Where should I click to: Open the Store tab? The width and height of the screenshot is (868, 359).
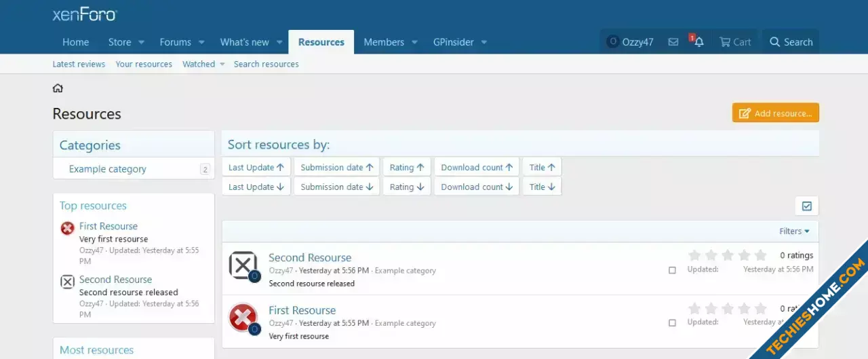tap(120, 42)
